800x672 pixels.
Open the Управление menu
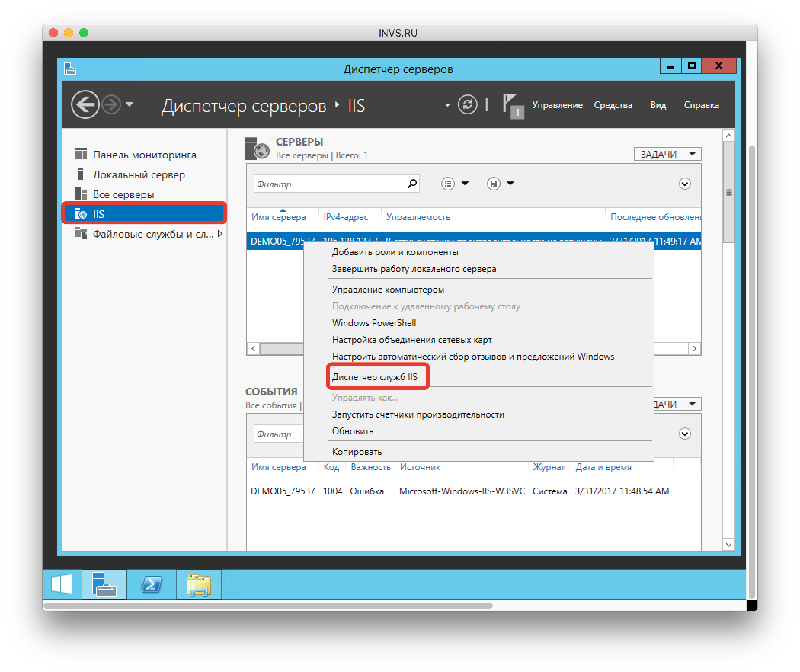click(x=557, y=105)
